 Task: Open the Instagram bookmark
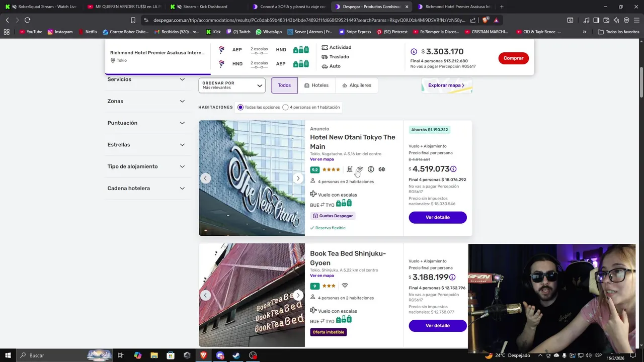pyautogui.click(x=60, y=32)
